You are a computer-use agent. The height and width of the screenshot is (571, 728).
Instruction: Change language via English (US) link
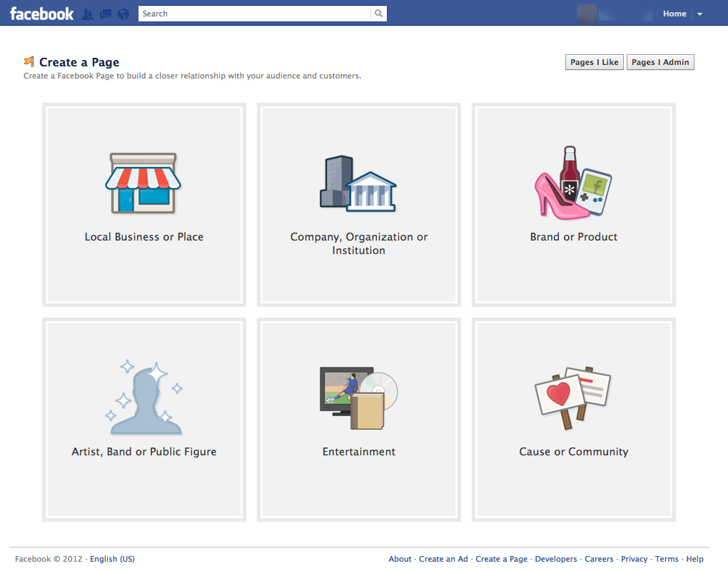[x=112, y=559]
